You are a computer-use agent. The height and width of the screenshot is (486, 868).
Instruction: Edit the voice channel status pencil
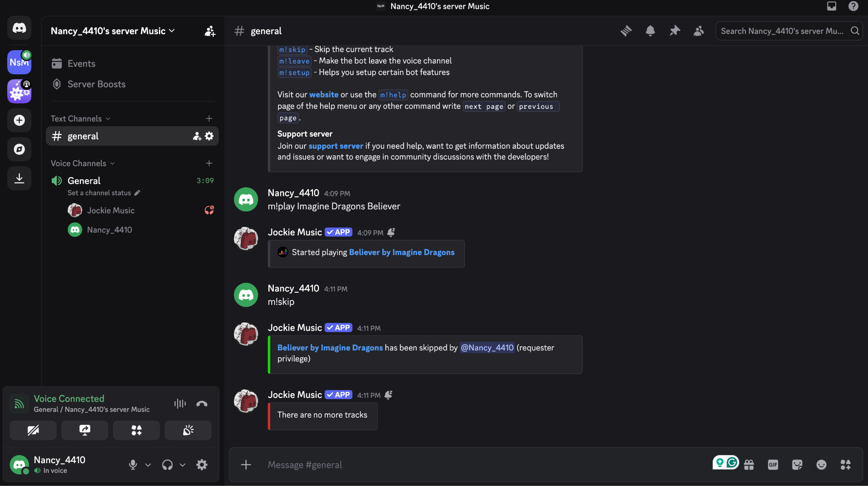(137, 193)
